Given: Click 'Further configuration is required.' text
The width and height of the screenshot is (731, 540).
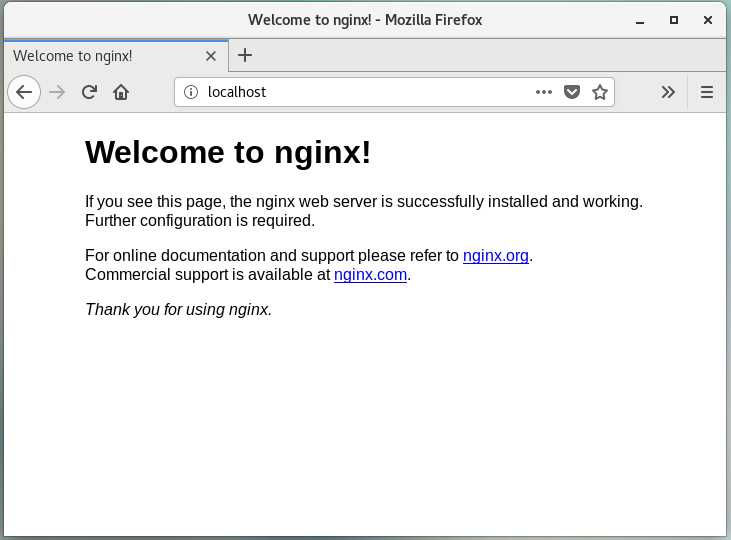Looking at the screenshot, I should coord(200,221).
